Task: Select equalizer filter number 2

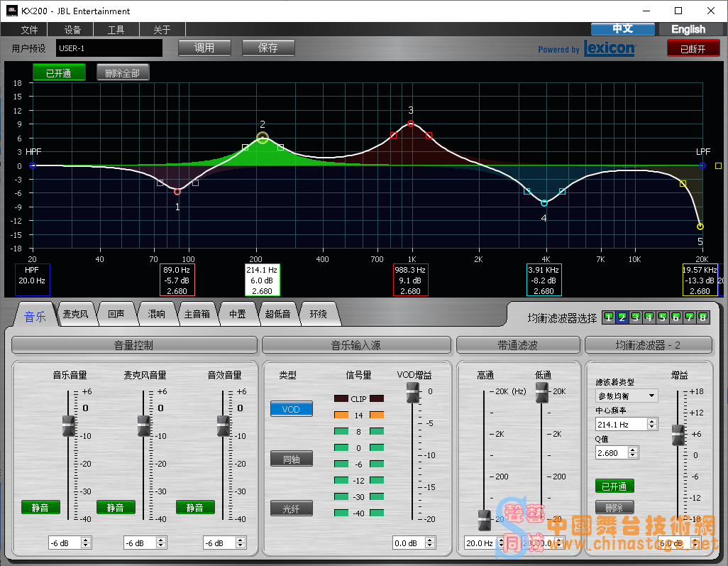Action: pos(622,317)
